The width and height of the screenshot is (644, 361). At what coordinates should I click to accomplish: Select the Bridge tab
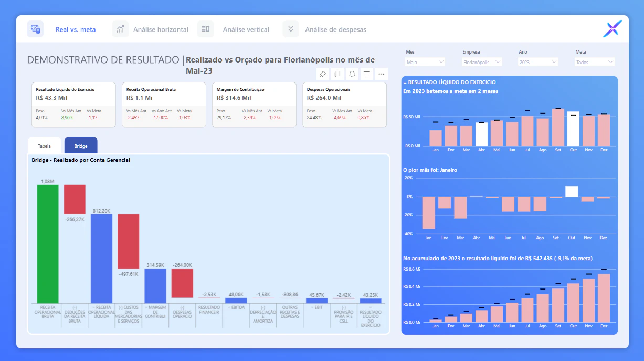[x=81, y=146]
